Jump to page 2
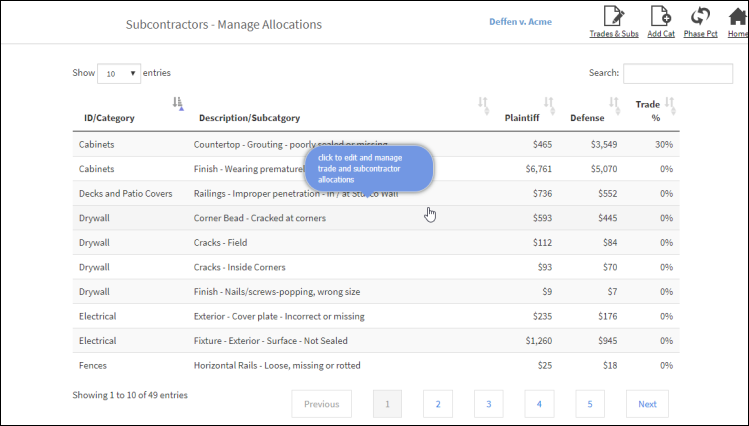Viewport: 749px width, 426px height. (x=437, y=404)
